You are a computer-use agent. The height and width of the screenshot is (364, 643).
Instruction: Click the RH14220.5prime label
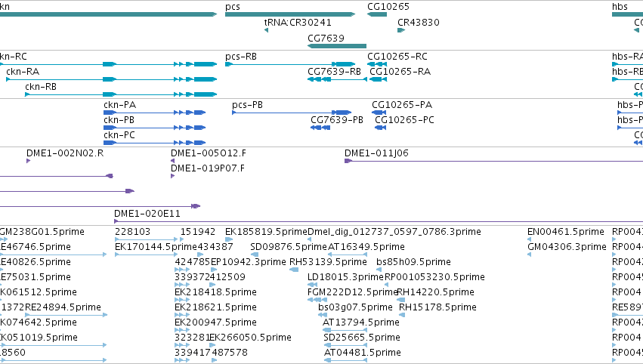pos(435,292)
